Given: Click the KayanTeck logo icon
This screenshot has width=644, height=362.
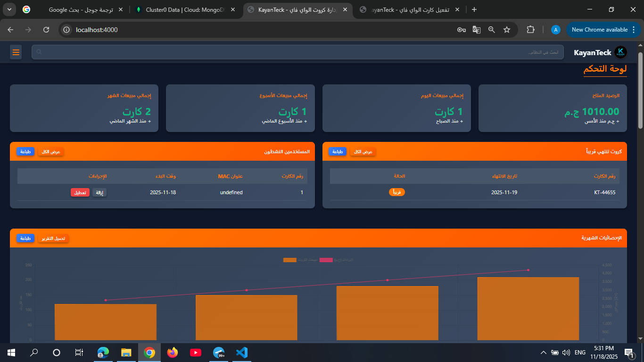Looking at the screenshot, I should [x=621, y=52].
